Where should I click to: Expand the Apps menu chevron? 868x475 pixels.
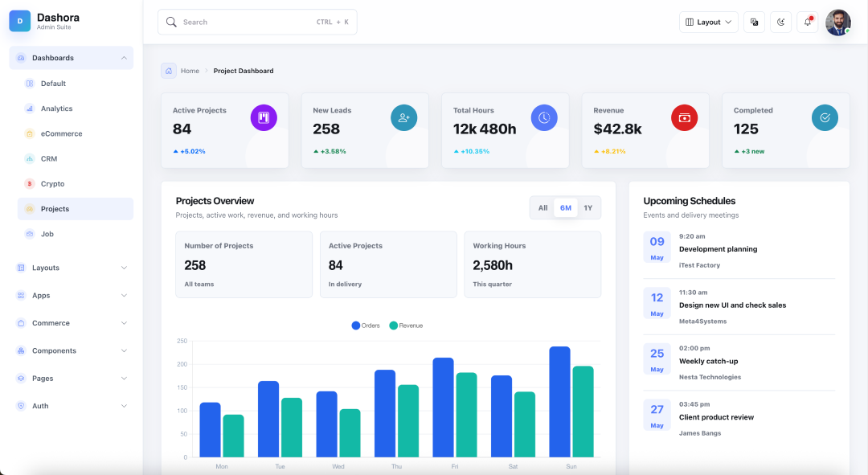pyautogui.click(x=124, y=296)
